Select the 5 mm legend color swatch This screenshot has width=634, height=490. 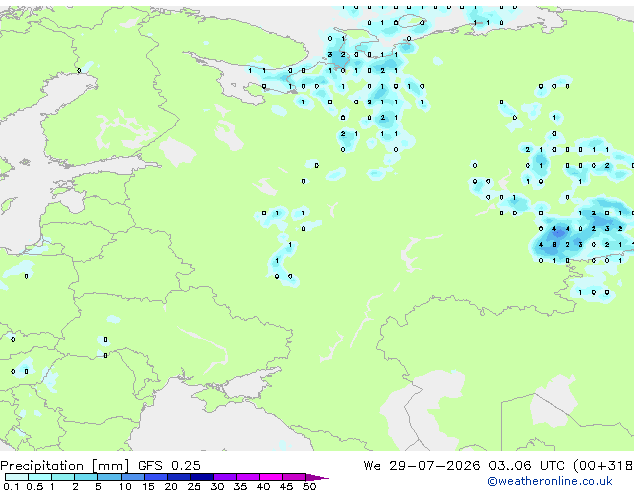tap(109, 477)
